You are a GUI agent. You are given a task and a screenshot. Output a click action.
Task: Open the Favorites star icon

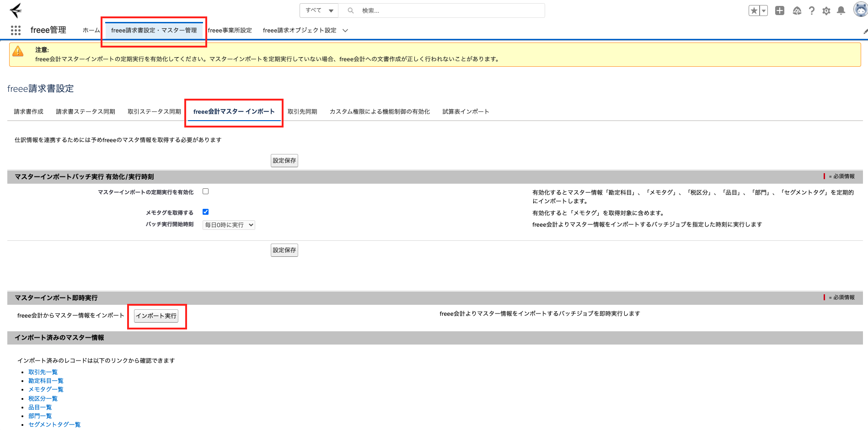coord(754,11)
